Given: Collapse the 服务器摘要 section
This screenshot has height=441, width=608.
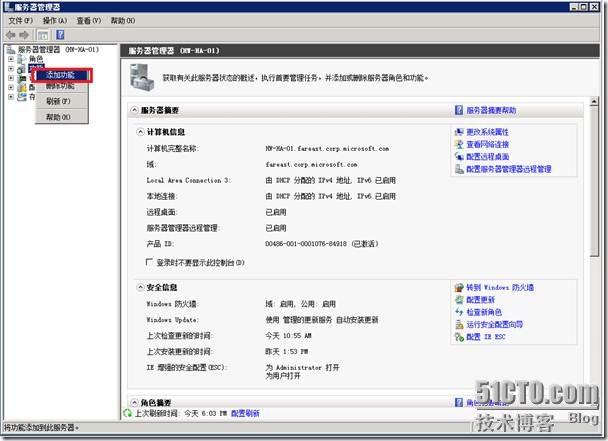Looking at the screenshot, I should [x=134, y=110].
